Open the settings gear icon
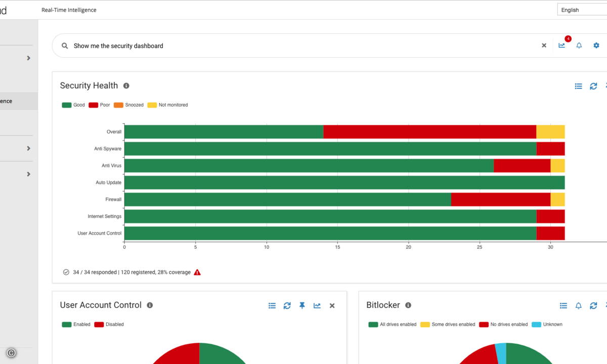The width and height of the screenshot is (607, 364). [596, 45]
